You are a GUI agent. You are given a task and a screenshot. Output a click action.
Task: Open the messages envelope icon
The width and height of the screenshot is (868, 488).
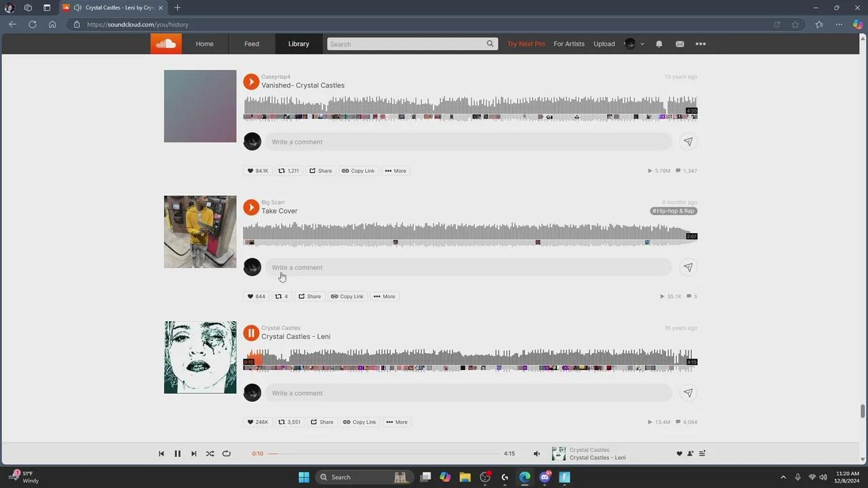click(x=679, y=44)
